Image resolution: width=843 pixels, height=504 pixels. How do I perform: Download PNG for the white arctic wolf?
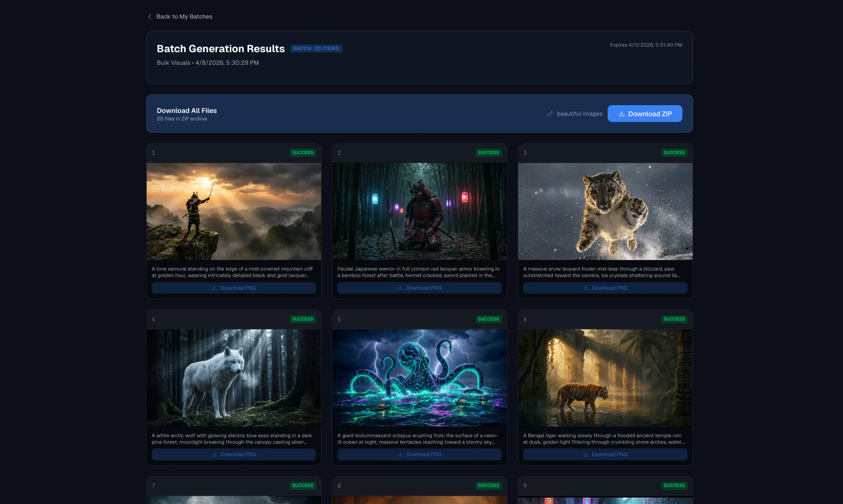(x=234, y=454)
